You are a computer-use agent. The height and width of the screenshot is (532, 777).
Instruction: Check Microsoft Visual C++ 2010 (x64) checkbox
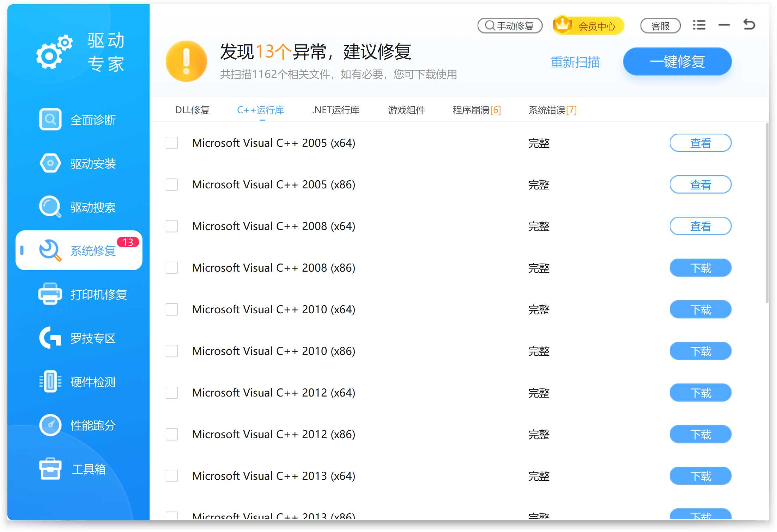[x=172, y=309]
